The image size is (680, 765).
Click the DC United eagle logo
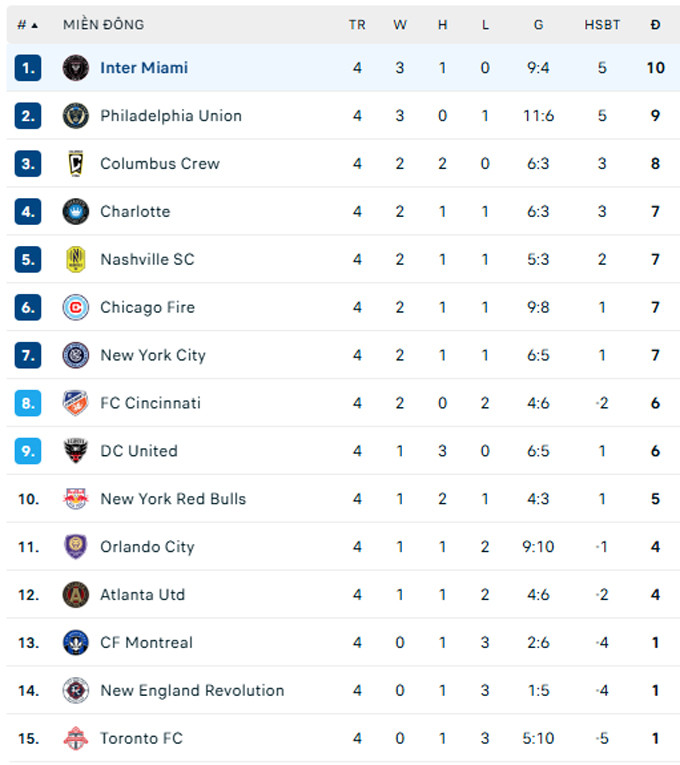(76, 451)
